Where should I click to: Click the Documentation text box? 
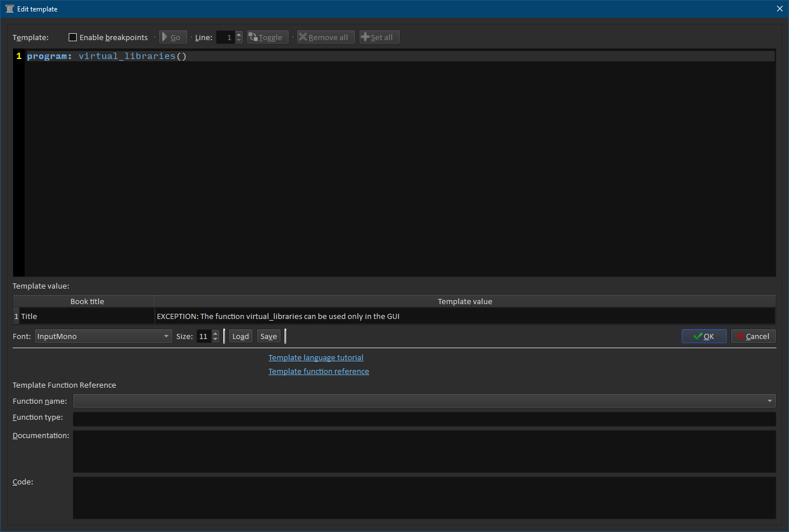click(424, 451)
